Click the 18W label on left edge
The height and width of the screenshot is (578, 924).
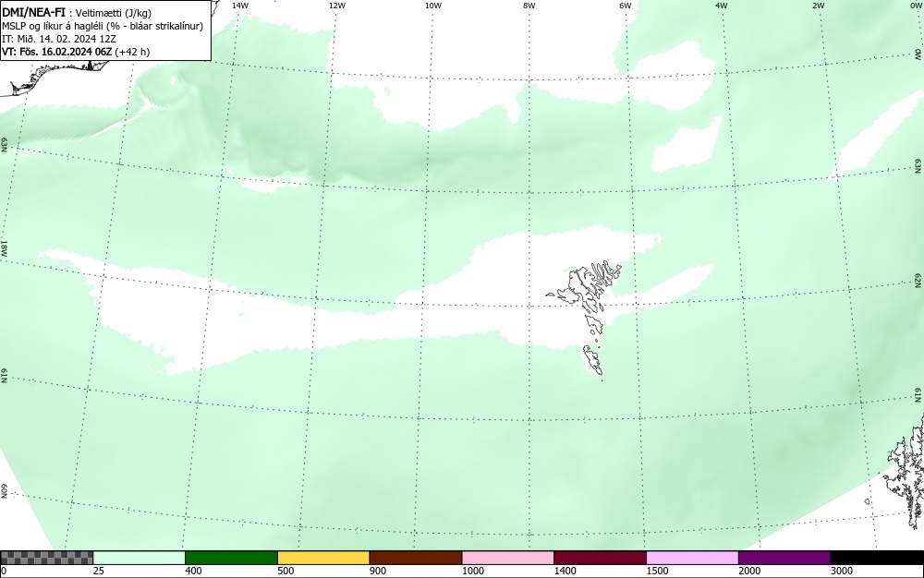click(x=4, y=247)
